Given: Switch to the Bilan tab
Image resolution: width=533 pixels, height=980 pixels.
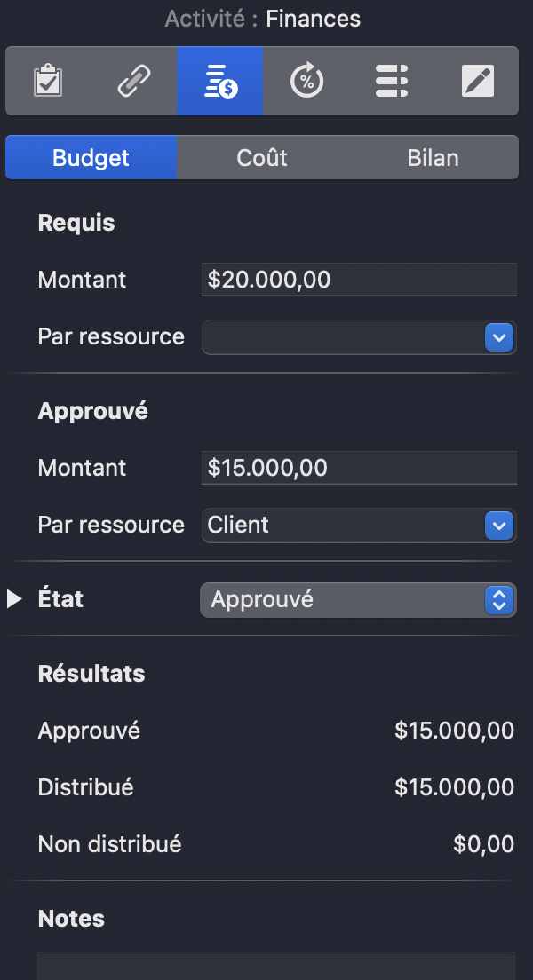Looking at the screenshot, I should (434, 157).
